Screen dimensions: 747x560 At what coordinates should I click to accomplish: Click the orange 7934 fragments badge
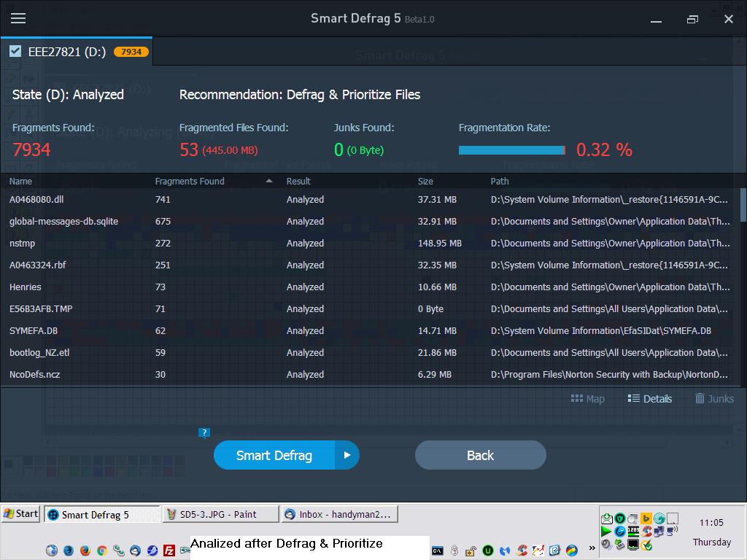131,52
